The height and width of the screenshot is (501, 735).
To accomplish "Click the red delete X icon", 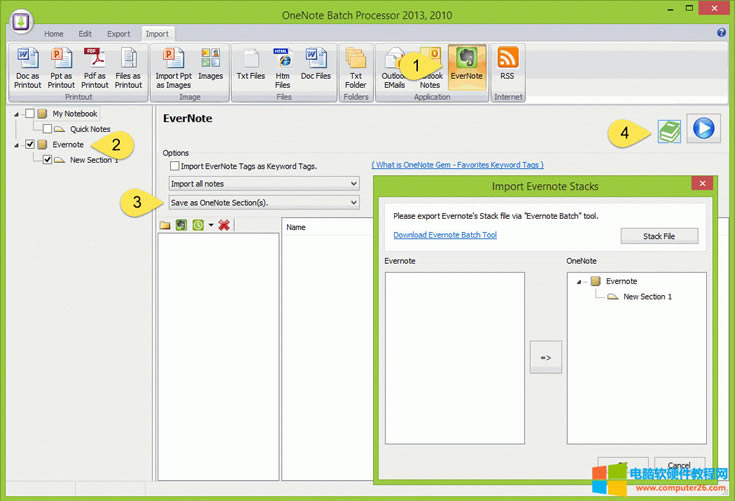I will (x=224, y=225).
